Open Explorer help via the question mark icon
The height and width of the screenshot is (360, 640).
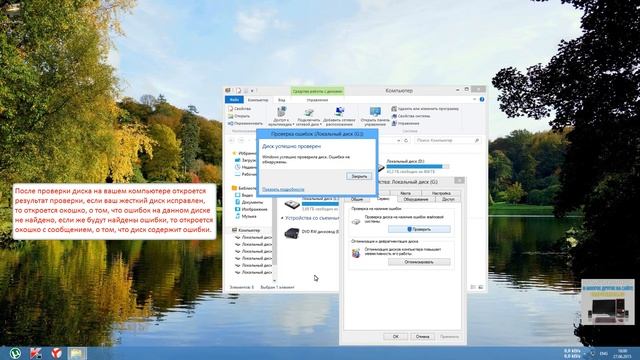point(482,100)
